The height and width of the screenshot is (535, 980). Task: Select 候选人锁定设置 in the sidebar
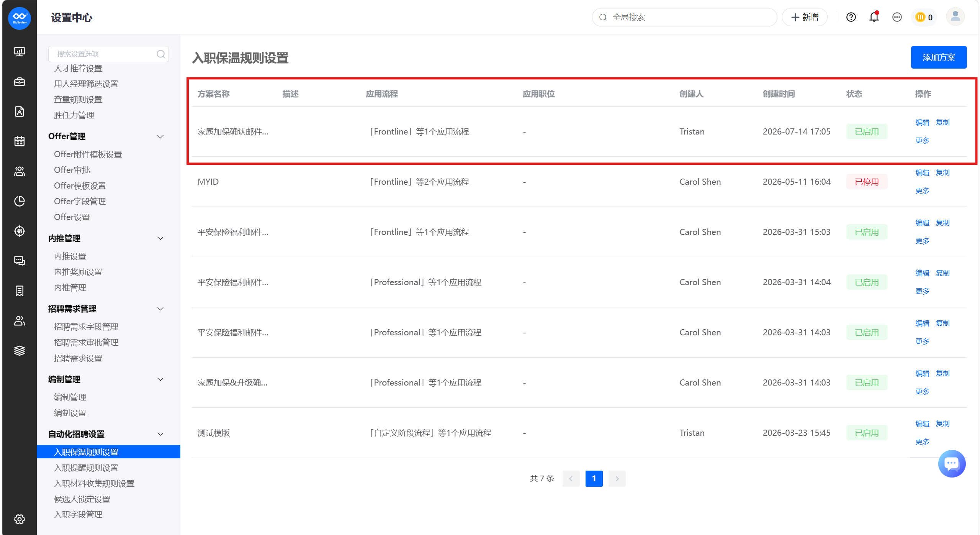point(82,499)
